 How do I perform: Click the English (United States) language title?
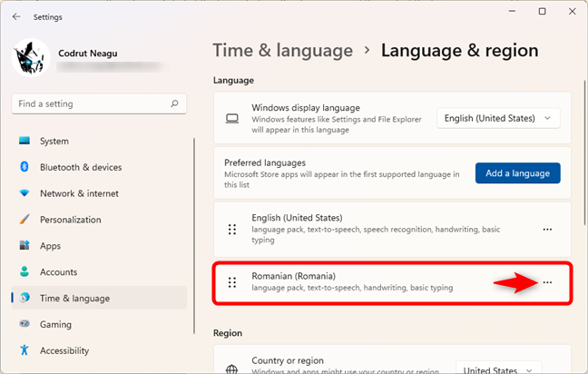[297, 218]
